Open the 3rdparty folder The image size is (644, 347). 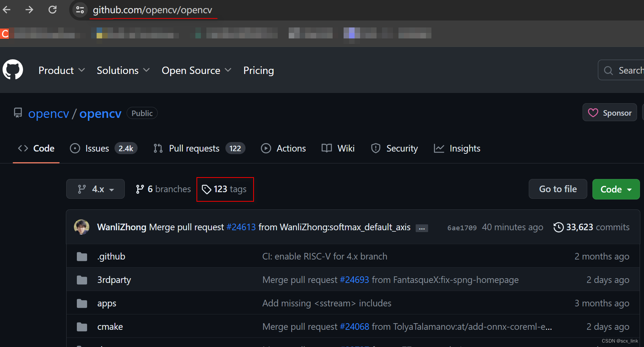tap(114, 280)
